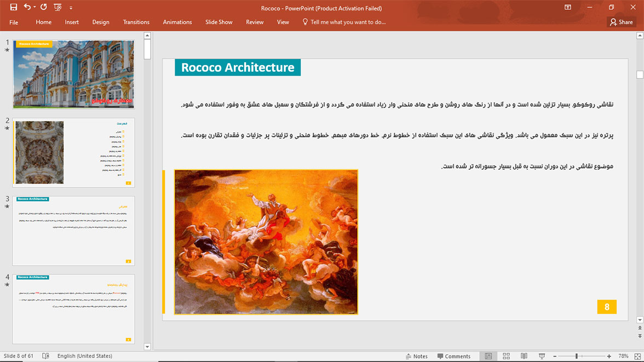Image resolution: width=644 pixels, height=362 pixels.
Task: Open Customize Quick Access Toolbar dropdown
Action: [71, 8]
